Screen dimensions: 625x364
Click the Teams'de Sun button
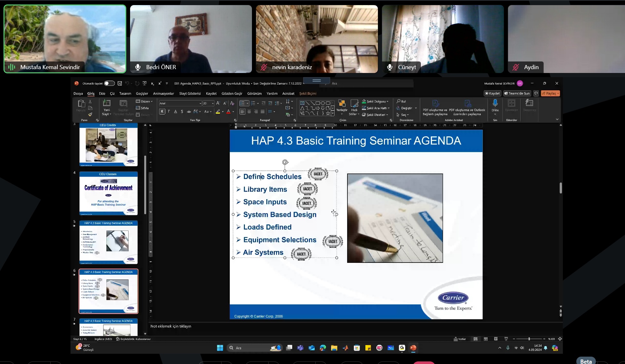click(x=517, y=93)
